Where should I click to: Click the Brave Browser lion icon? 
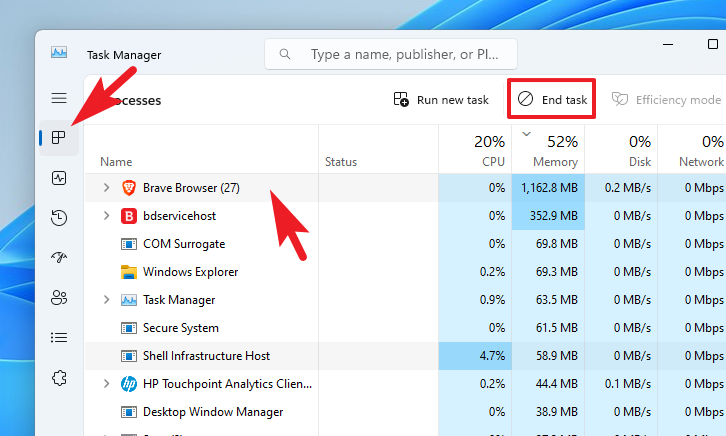point(129,188)
